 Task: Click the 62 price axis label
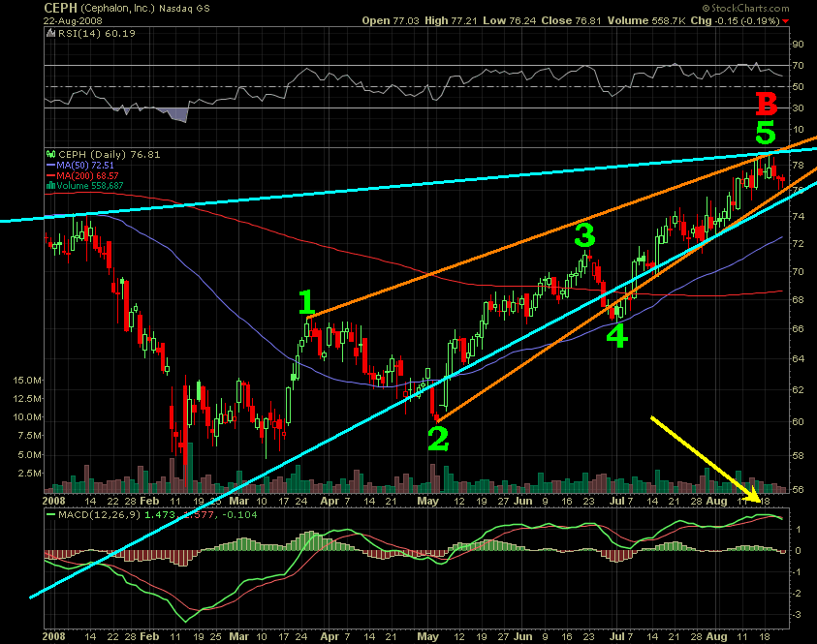tap(798, 390)
